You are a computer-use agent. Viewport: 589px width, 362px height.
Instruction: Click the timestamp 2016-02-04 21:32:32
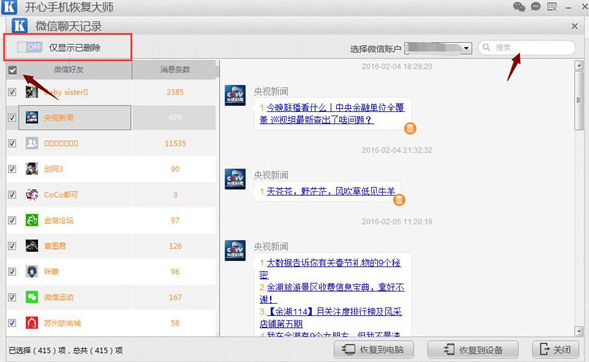tap(397, 150)
